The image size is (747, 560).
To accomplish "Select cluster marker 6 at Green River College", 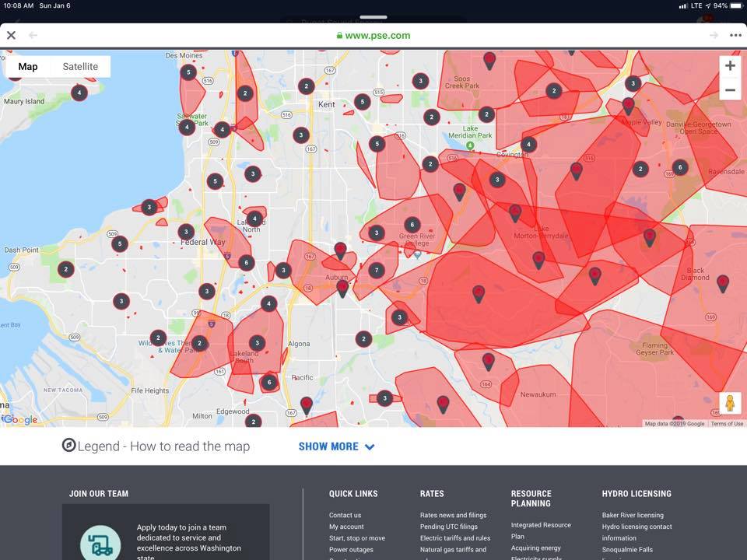I will pyautogui.click(x=412, y=224).
